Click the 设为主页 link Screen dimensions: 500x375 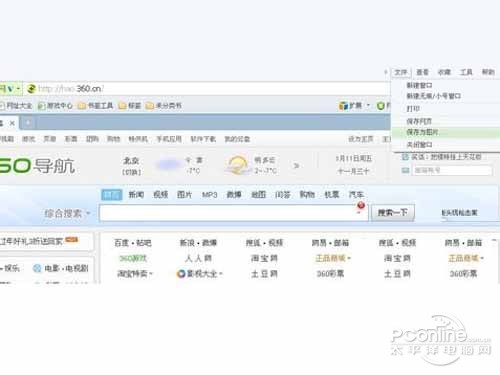click(361, 139)
